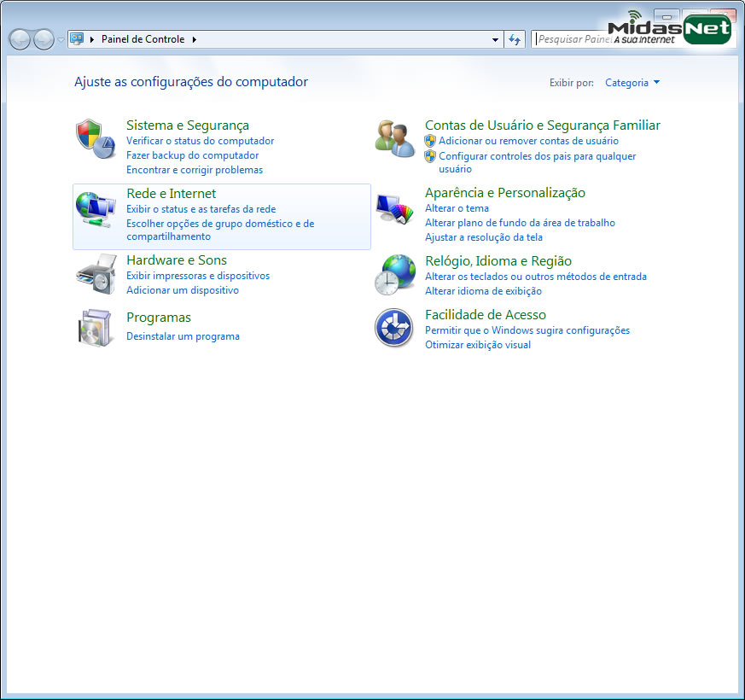Open Alterar idioma de exibição link

[x=483, y=291]
